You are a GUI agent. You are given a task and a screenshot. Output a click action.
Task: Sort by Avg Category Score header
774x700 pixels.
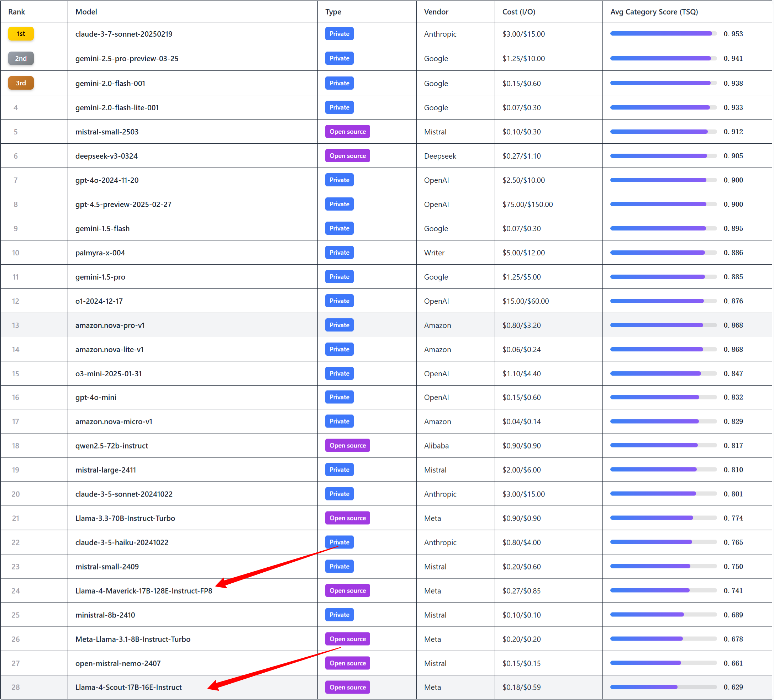coord(654,12)
